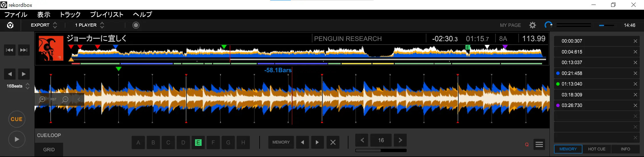Click the rekordbox logo icon in toolbar
Viewport: 644px width, 157px height.
(10, 25)
